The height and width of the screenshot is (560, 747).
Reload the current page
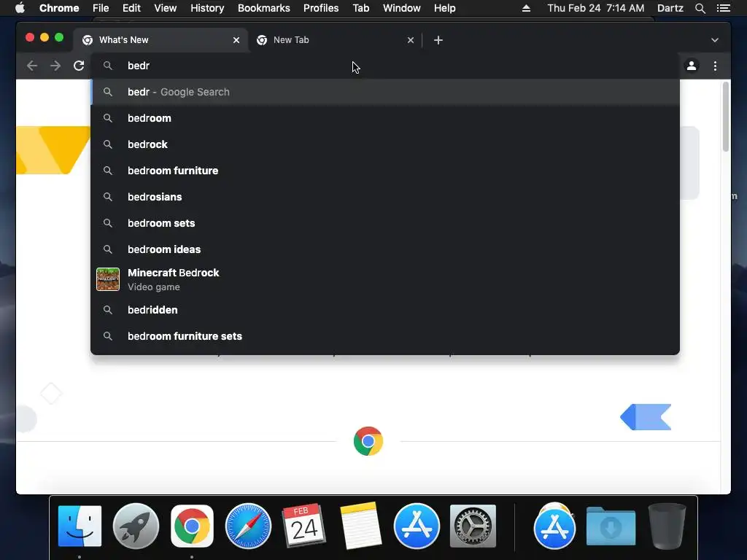pos(79,66)
